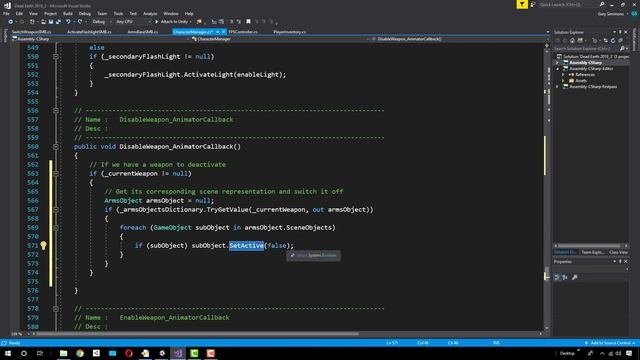
Task: Expand Assembly-CSharp-firstpass project node
Action: [x=557, y=87]
